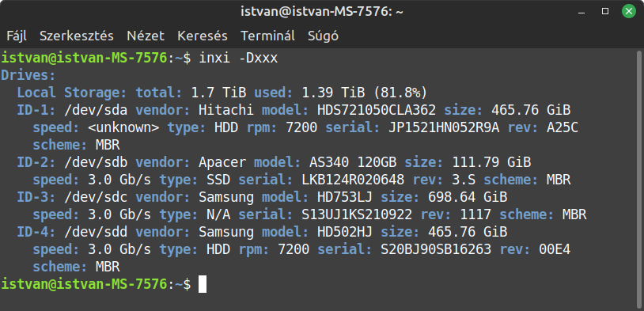Click the Apacer vendor name

222,162
